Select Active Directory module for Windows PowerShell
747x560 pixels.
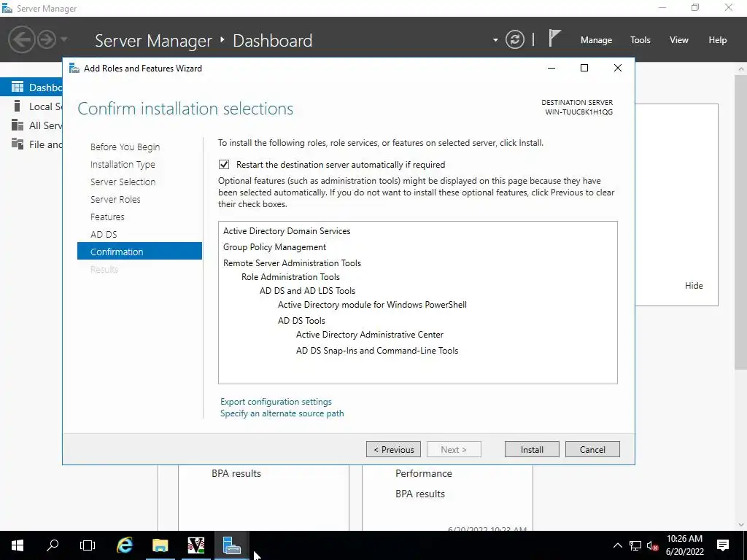click(372, 305)
